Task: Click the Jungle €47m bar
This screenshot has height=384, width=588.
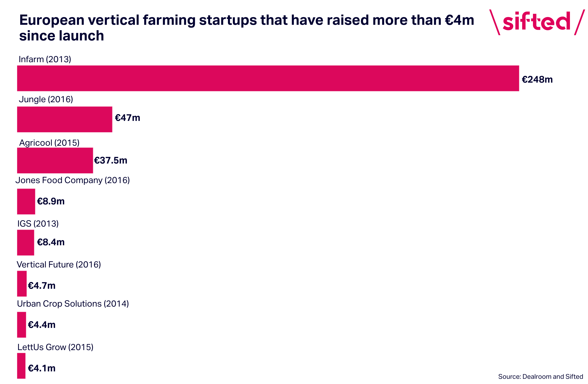Action: click(x=65, y=119)
